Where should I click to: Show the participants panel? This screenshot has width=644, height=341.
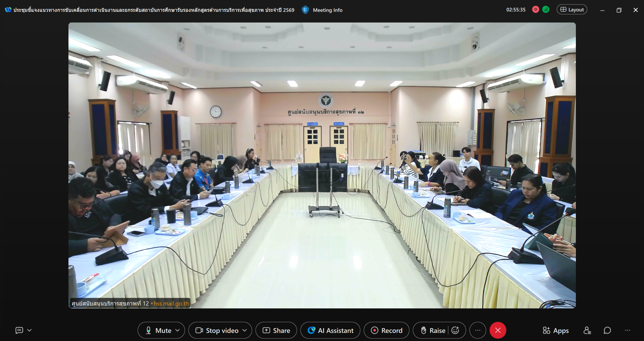[x=587, y=330]
